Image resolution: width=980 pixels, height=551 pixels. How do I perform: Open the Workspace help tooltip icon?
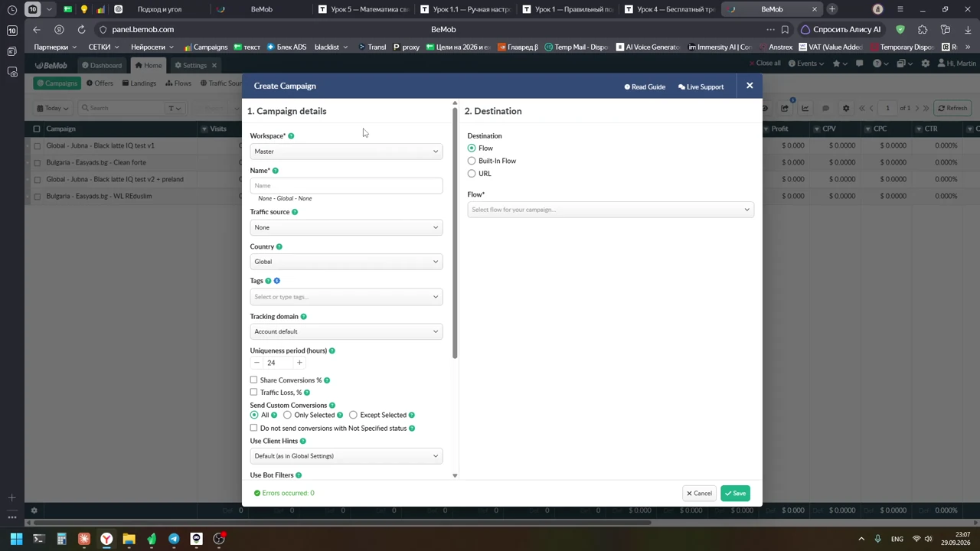click(291, 136)
